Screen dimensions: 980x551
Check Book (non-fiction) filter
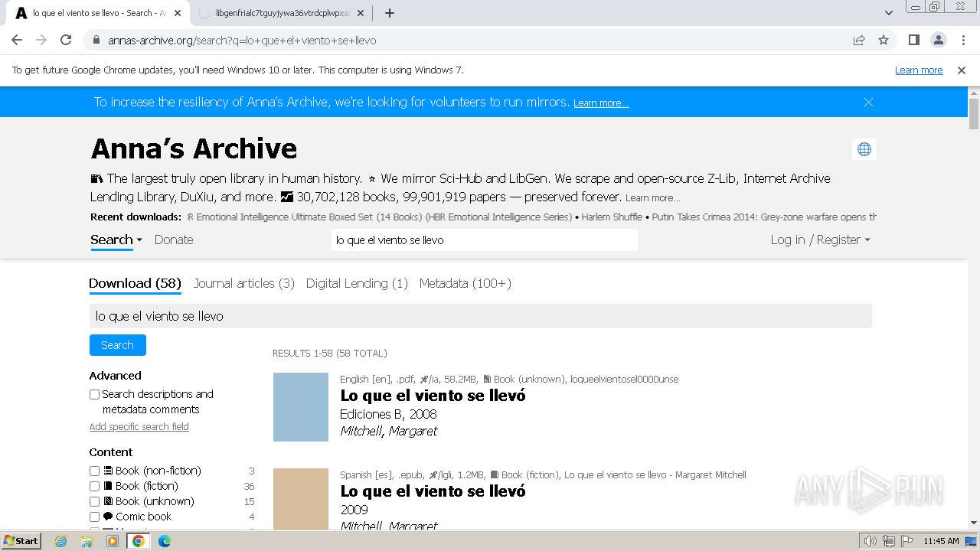coord(95,471)
